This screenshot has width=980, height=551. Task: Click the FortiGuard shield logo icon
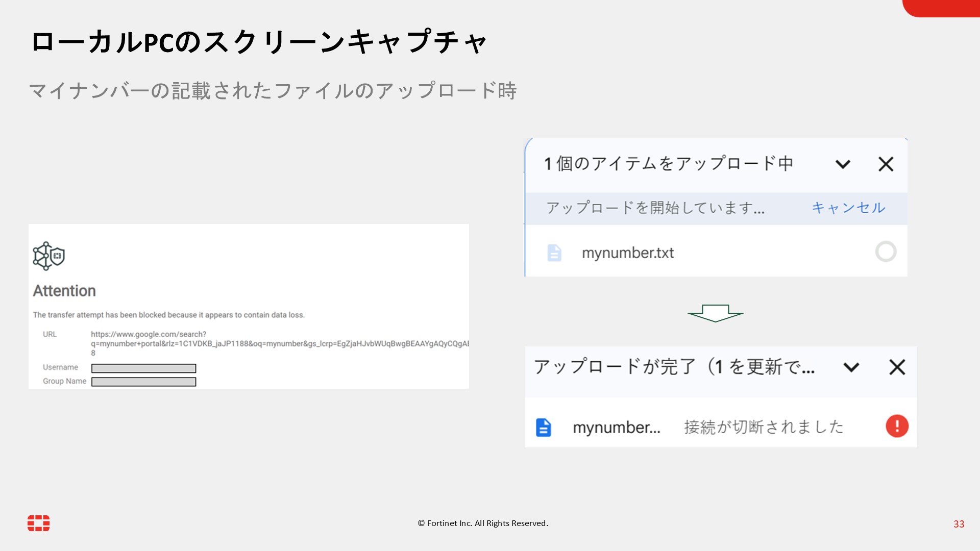point(49,256)
